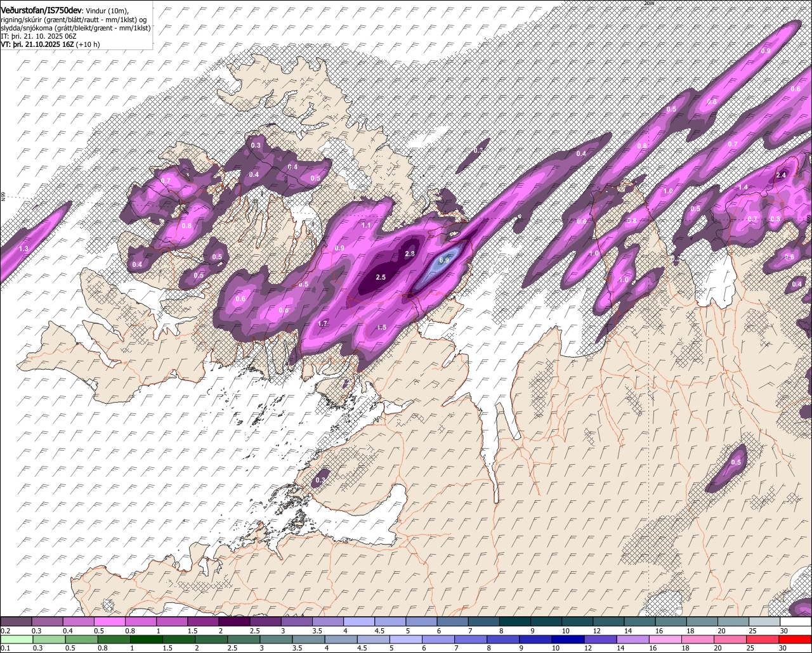The image size is (812, 653).
Task: Click the Veðurstofan/IS750dev title text
Action: pyautogui.click(x=42, y=10)
